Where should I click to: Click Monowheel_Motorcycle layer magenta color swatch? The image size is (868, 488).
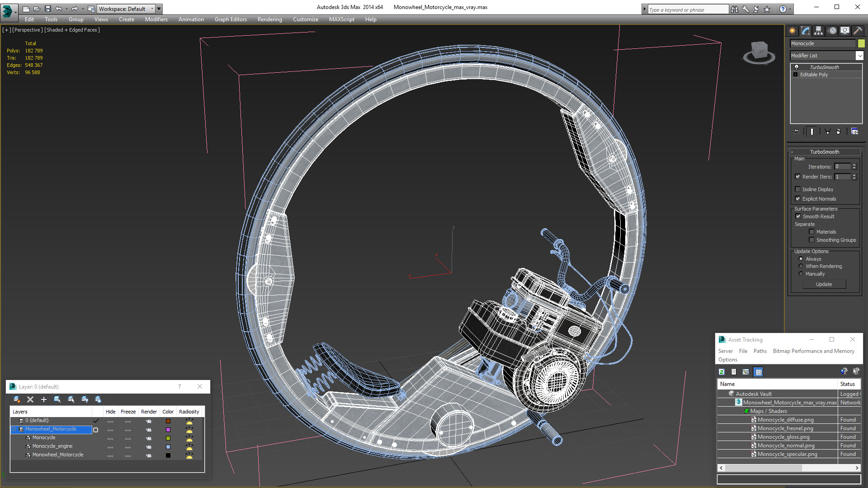168,430
